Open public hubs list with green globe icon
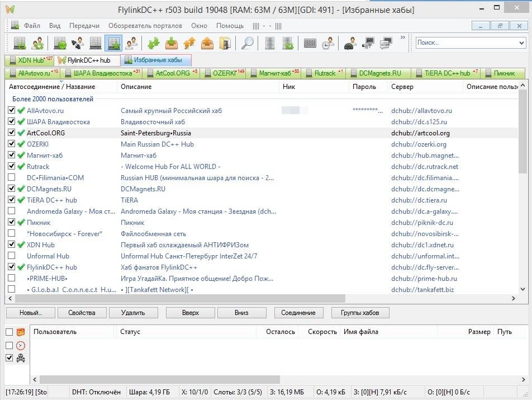The image size is (532, 400). (60, 43)
